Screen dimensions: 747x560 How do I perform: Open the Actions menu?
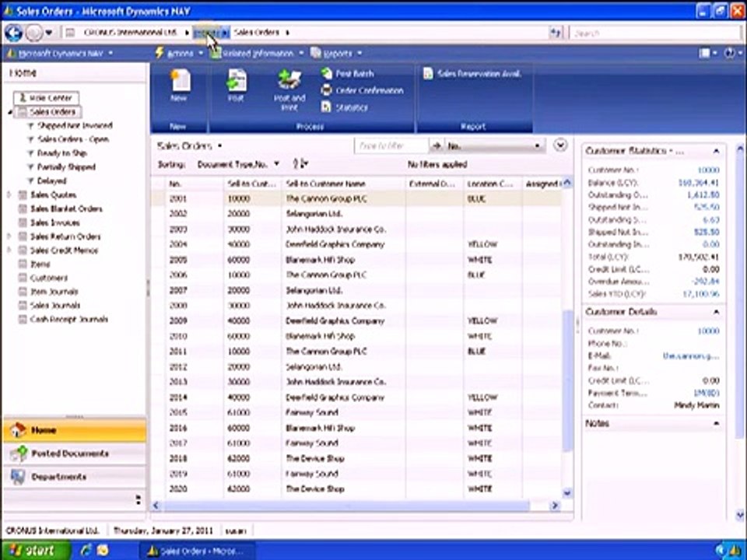pos(180,53)
